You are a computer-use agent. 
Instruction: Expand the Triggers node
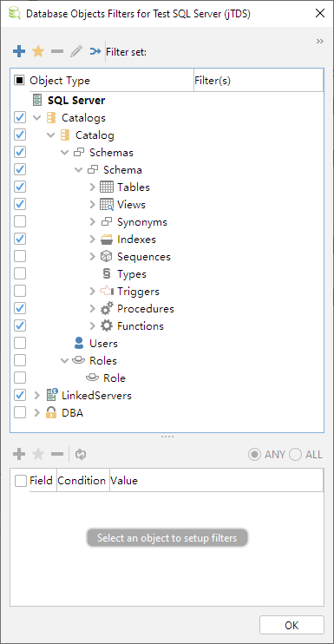coord(92,292)
